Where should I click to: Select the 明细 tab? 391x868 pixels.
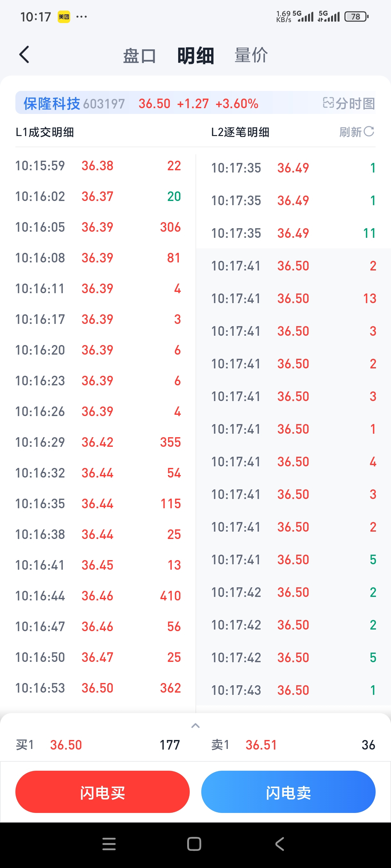196,56
